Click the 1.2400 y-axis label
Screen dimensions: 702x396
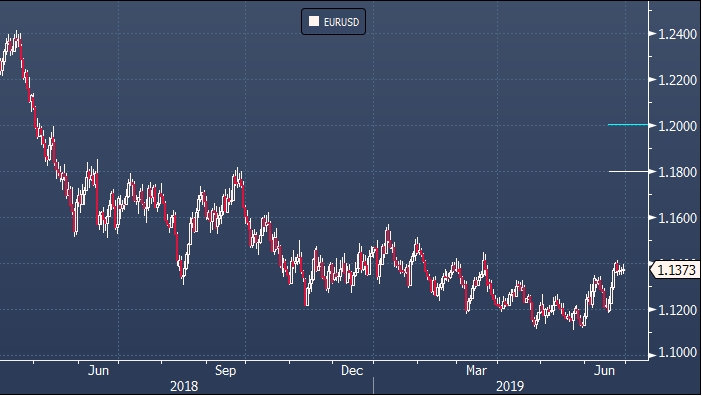(x=677, y=34)
